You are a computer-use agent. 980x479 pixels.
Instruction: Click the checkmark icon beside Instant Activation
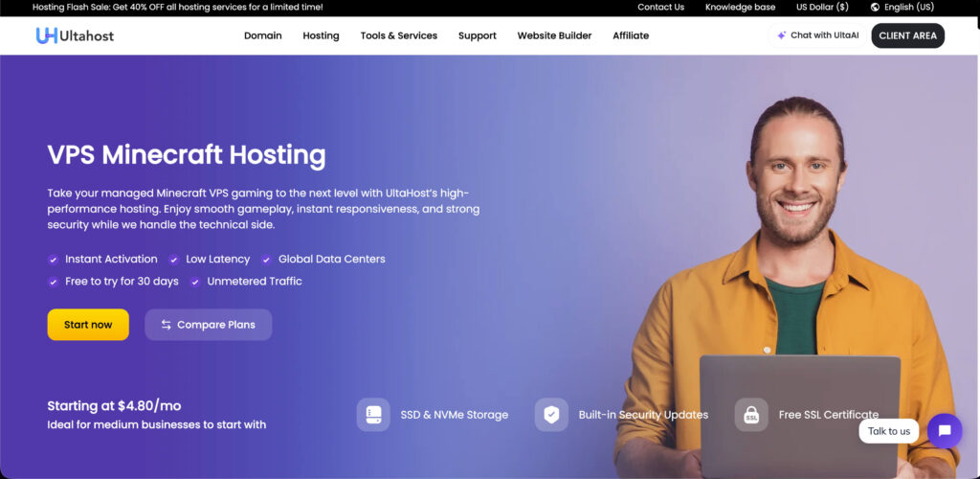tap(54, 260)
